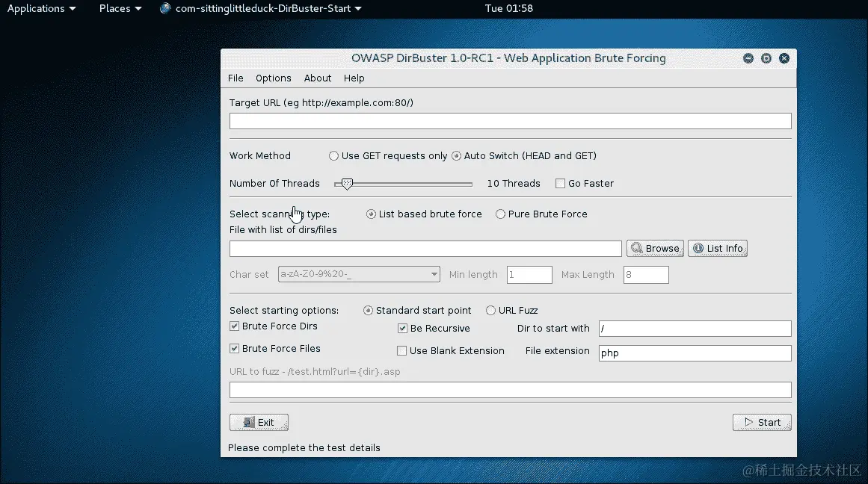The height and width of the screenshot is (484, 868).
Task: Maximize the DirBuster window
Action: [x=766, y=58]
